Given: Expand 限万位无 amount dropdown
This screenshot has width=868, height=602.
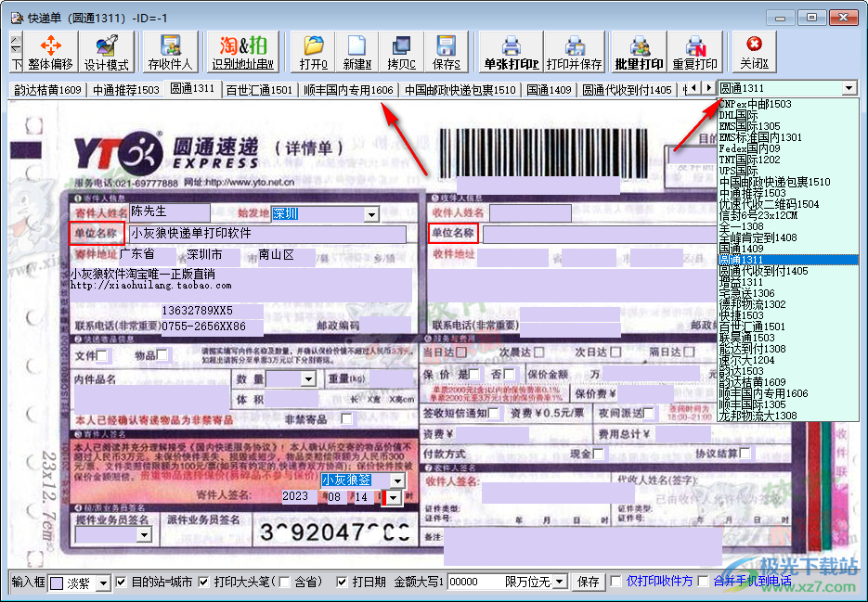Looking at the screenshot, I should point(560,582).
